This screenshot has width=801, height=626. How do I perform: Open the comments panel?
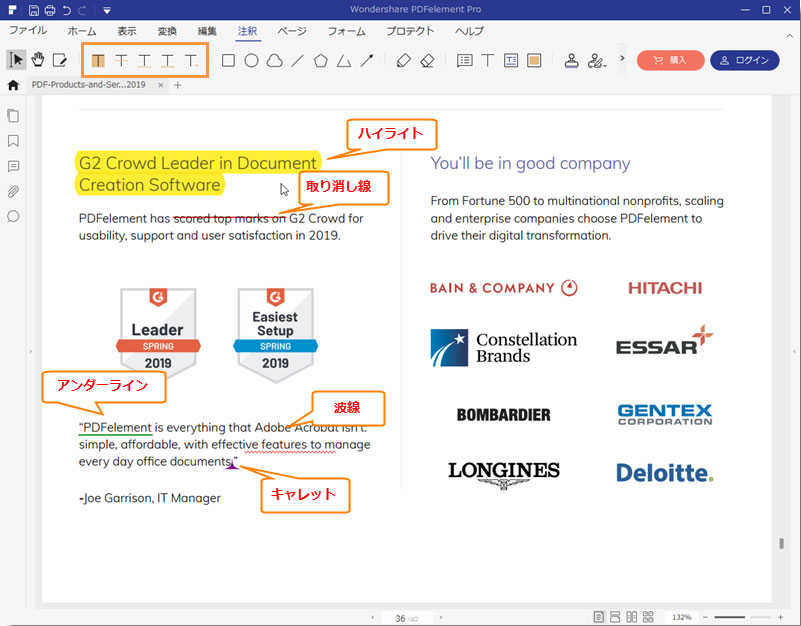[13, 166]
